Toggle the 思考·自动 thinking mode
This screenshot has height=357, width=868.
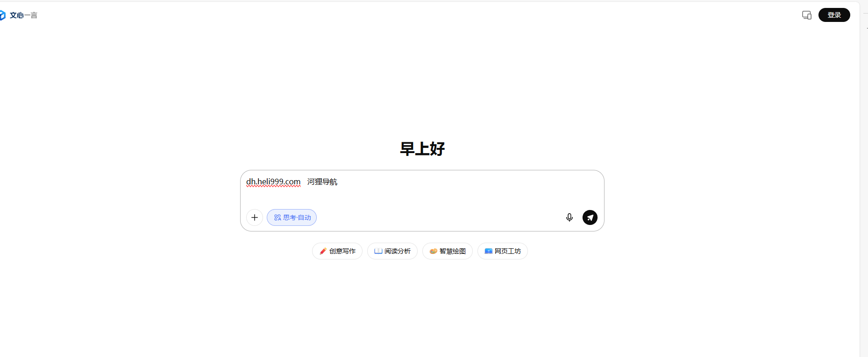tap(292, 217)
